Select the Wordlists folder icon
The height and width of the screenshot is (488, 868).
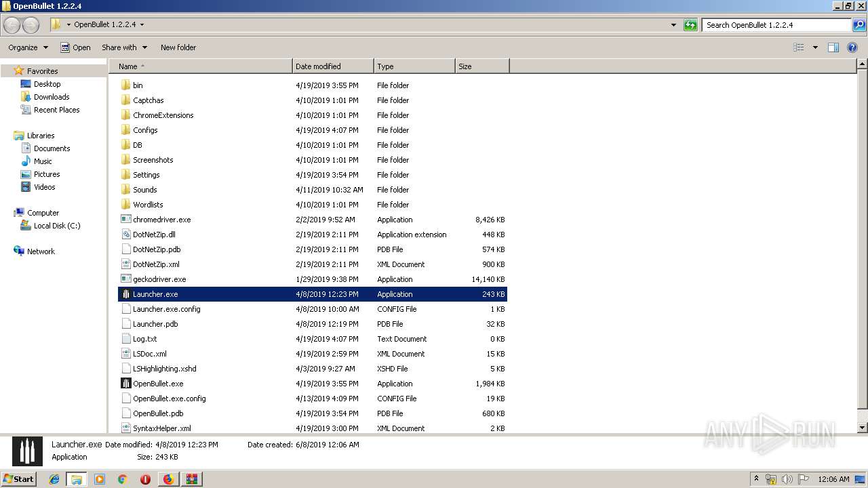[x=125, y=205]
